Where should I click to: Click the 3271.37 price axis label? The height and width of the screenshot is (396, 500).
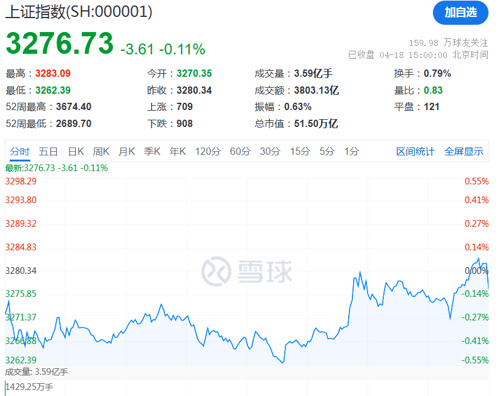pyautogui.click(x=21, y=317)
